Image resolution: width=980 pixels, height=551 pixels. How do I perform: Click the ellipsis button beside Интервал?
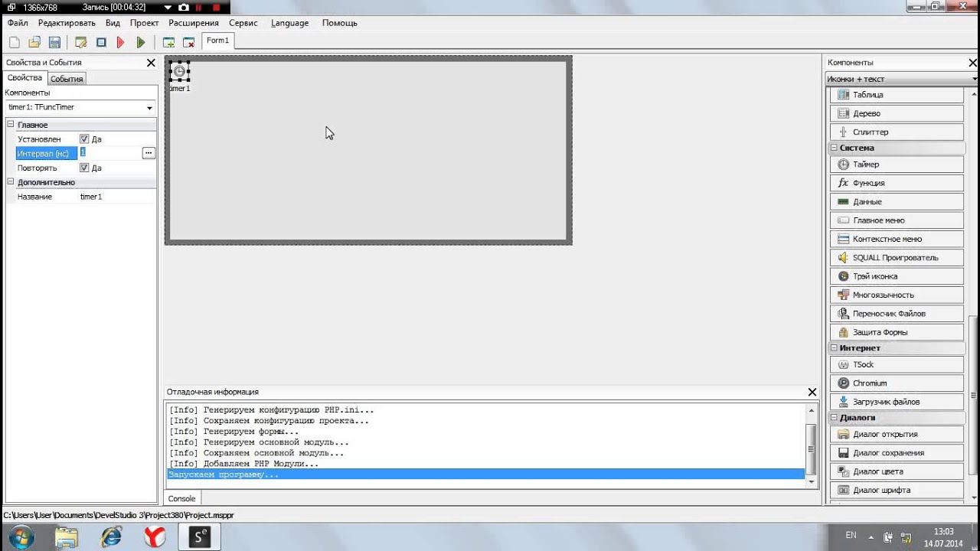(149, 153)
